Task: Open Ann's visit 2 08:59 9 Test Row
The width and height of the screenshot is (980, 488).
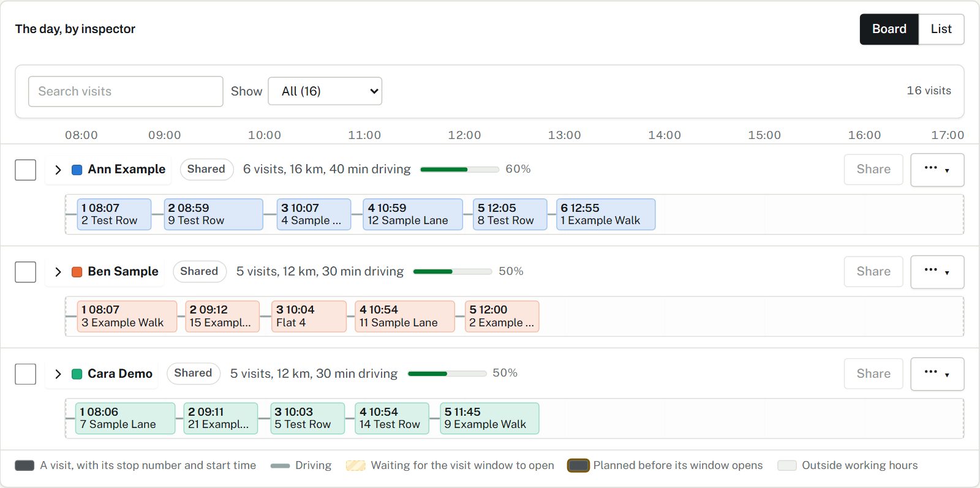Action: 213,214
